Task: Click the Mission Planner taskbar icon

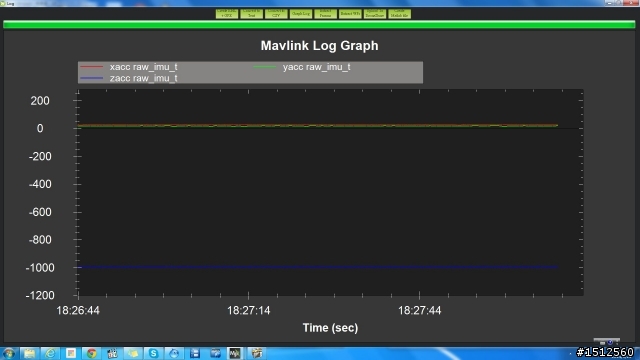Action: click(x=235, y=353)
